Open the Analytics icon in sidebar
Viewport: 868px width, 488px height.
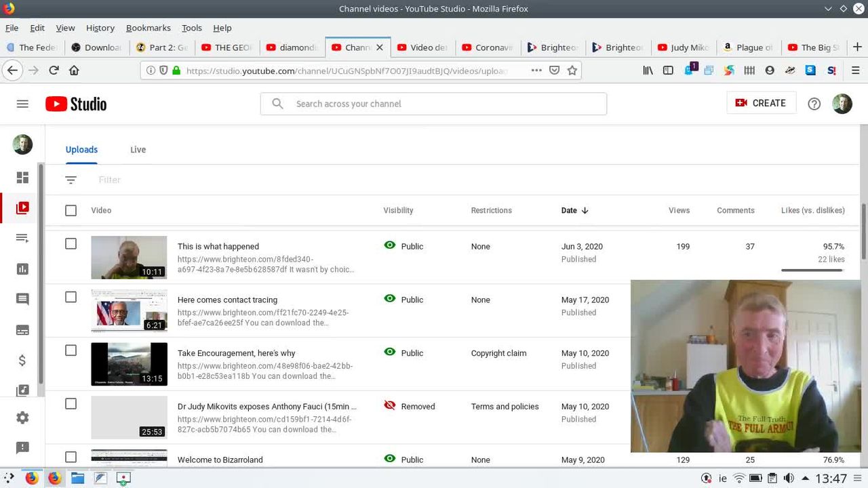[x=22, y=269]
